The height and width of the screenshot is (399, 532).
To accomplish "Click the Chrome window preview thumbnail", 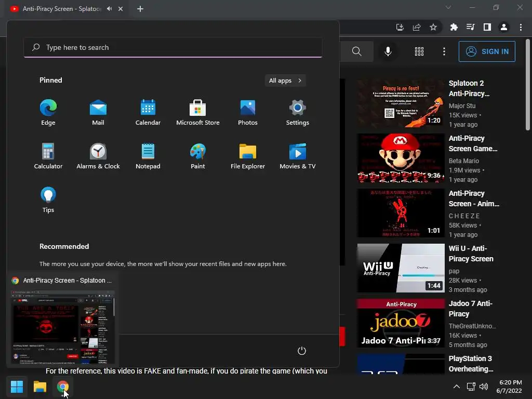I will 63,327.
